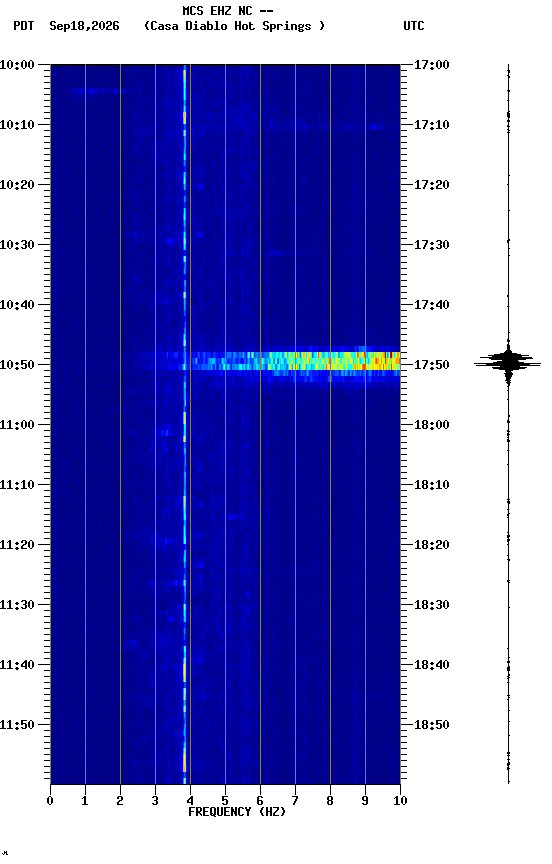Click the '17:20' UTC time label
The image size is (552, 864).
click(x=432, y=185)
